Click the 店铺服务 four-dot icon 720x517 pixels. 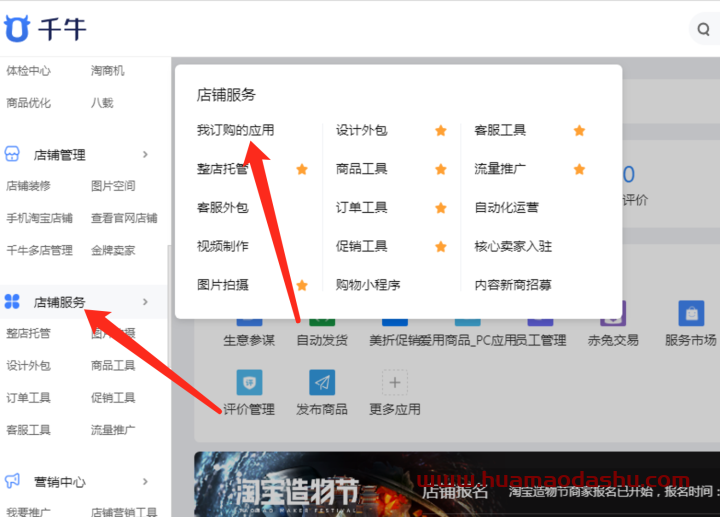coord(12,302)
